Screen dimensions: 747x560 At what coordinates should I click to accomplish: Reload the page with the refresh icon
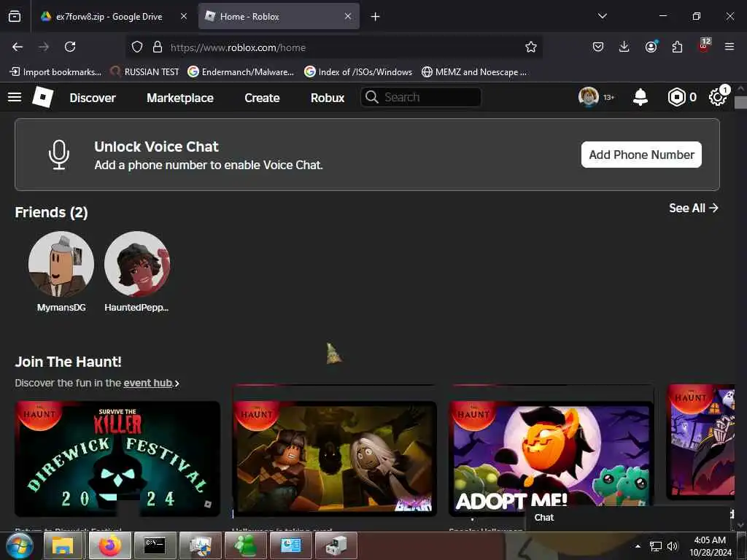[70, 47]
